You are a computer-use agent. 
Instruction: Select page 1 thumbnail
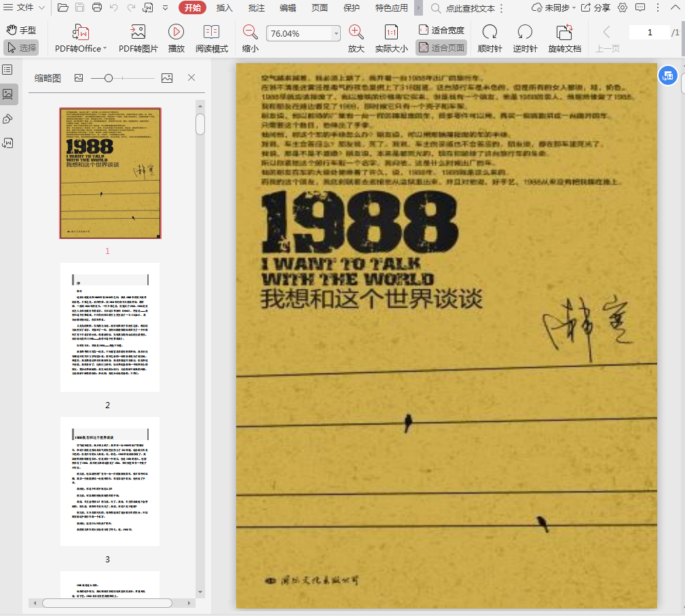110,173
